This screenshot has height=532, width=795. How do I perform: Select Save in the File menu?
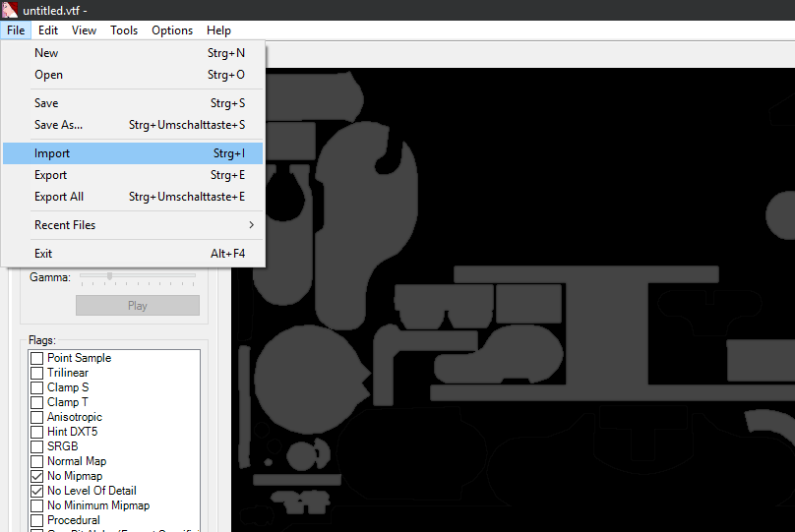(133, 103)
